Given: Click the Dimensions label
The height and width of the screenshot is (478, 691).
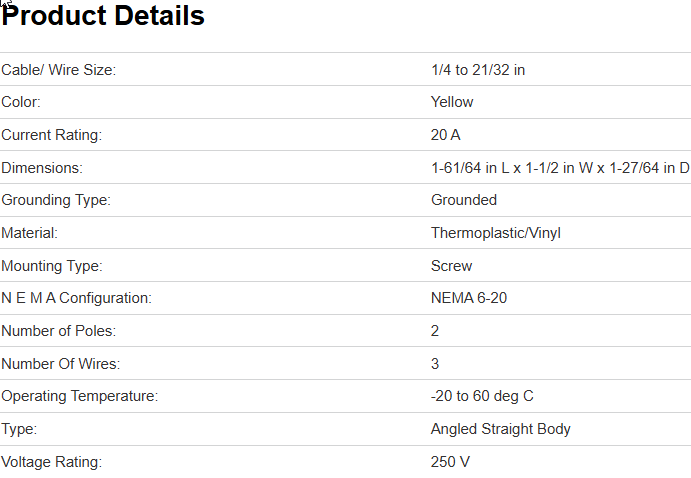Looking at the screenshot, I should coord(42,168).
